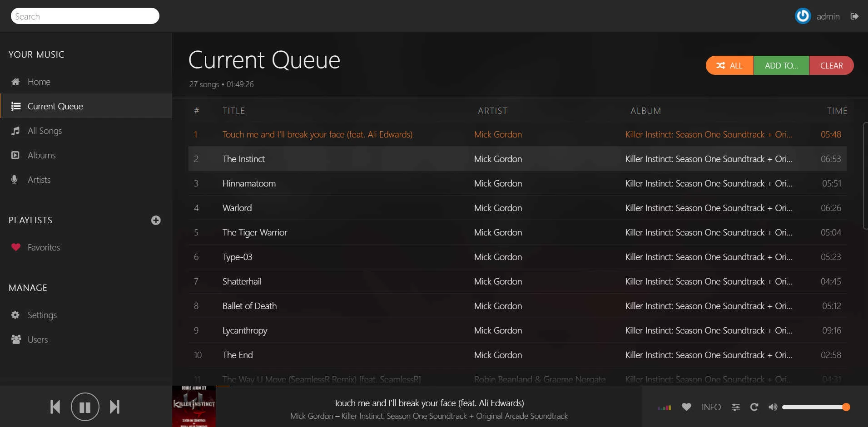Focus the Search input field
The image size is (868, 427).
(x=85, y=16)
